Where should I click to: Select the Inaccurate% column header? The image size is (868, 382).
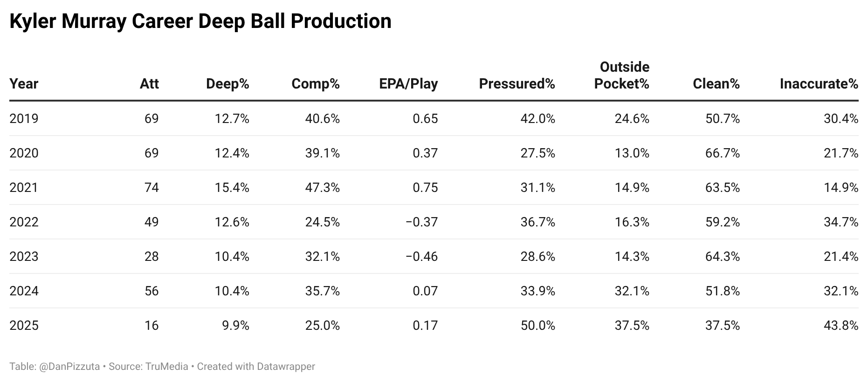point(819,84)
